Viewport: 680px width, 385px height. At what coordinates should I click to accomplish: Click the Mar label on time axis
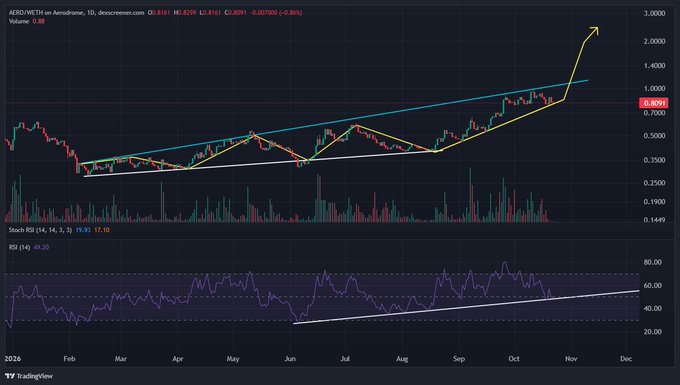121,359
